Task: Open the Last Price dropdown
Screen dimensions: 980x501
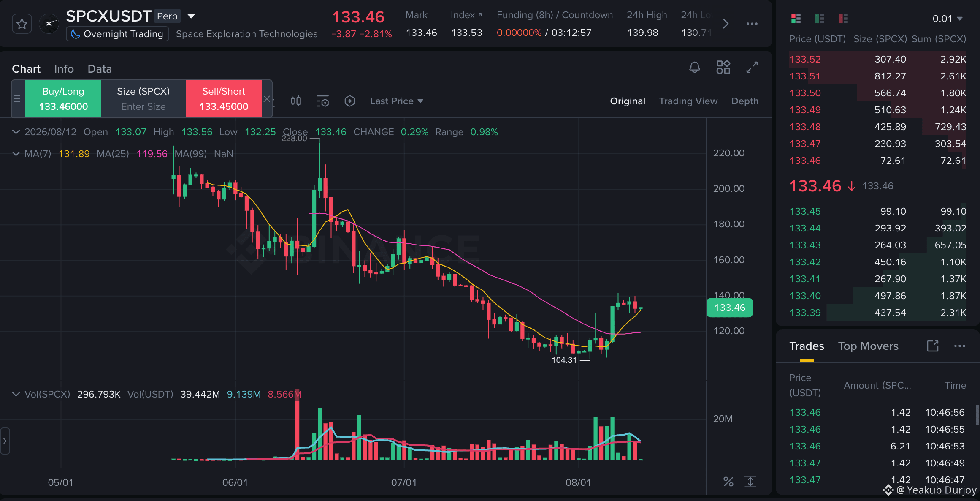Action: 396,101
